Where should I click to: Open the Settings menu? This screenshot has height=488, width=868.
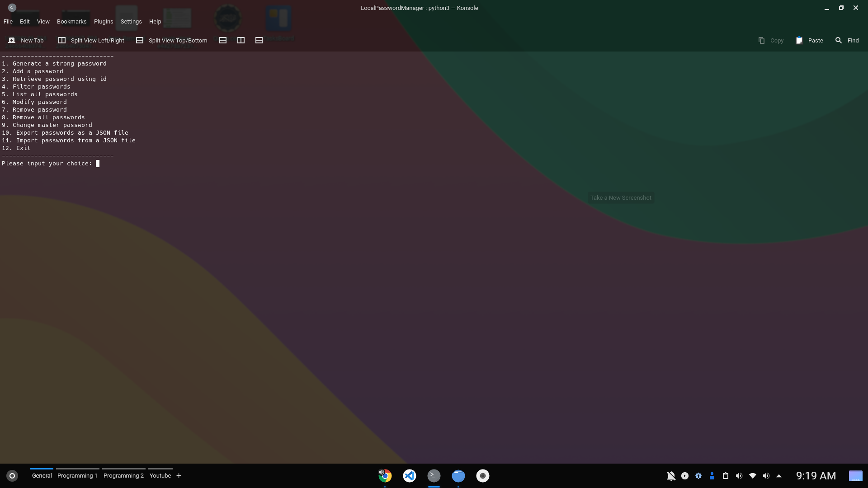(x=131, y=21)
